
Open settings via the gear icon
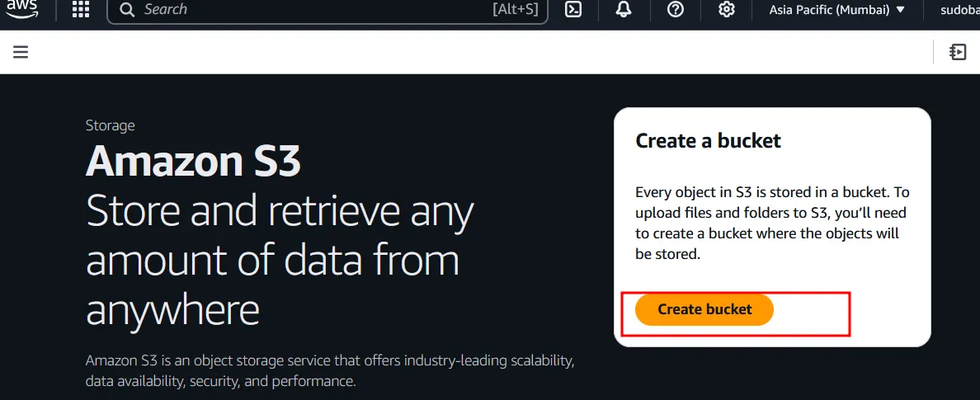point(727,10)
